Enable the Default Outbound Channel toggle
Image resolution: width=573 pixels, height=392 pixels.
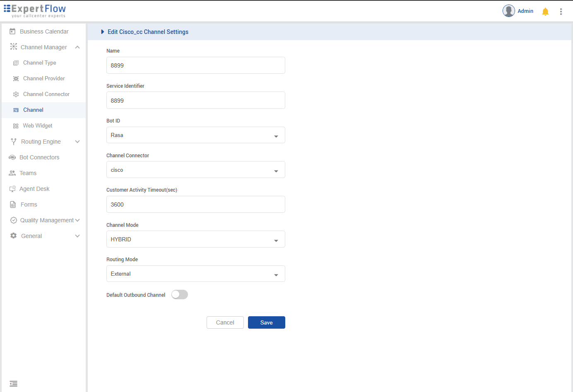pos(180,294)
